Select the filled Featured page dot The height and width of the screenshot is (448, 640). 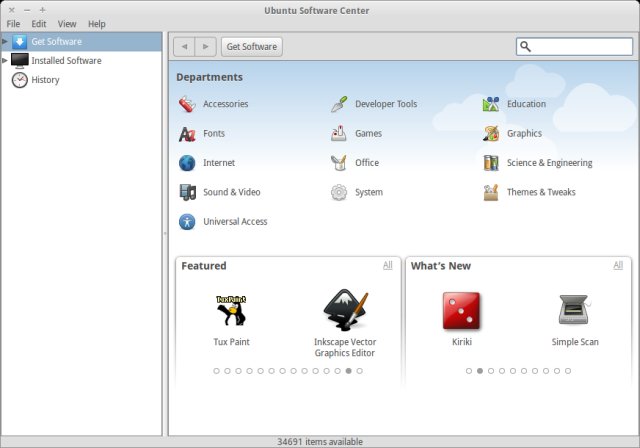click(348, 371)
